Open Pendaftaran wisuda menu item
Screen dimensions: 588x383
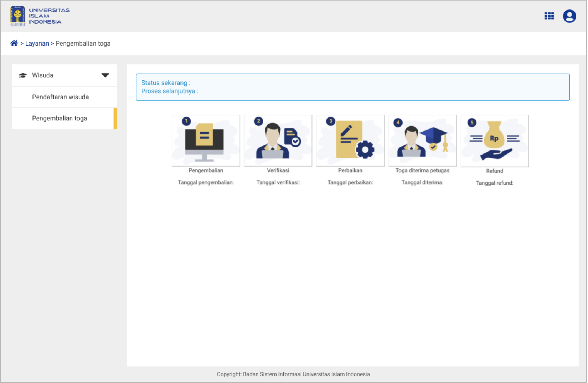tap(60, 97)
